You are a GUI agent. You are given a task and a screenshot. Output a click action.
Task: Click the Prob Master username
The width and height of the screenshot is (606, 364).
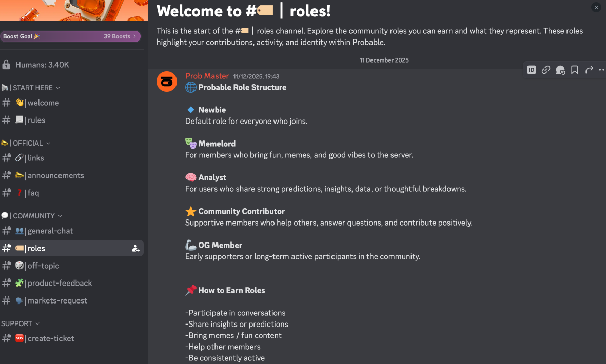point(207,76)
